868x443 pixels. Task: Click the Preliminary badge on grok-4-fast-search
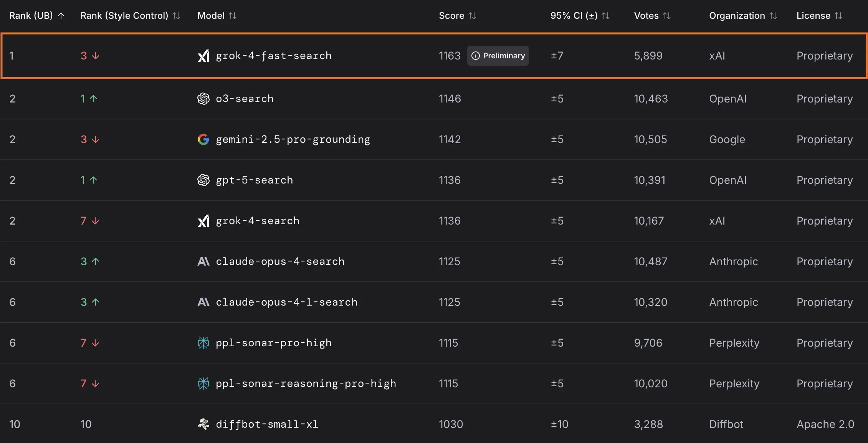(x=498, y=56)
